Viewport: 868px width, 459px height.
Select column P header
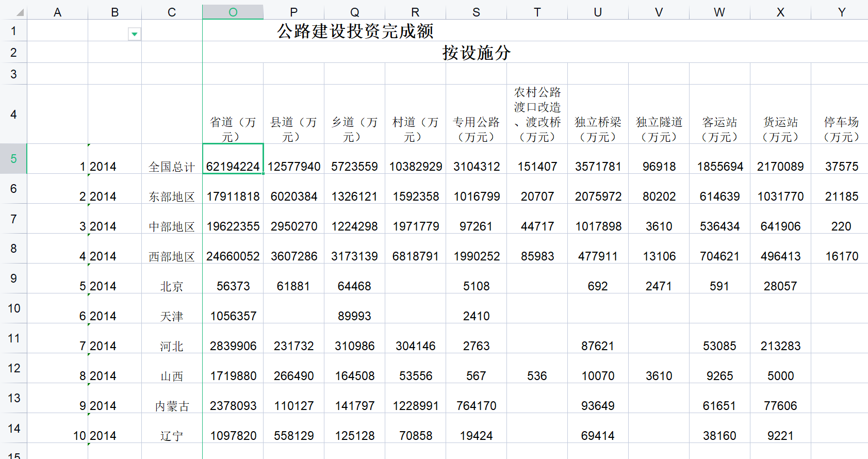click(293, 12)
